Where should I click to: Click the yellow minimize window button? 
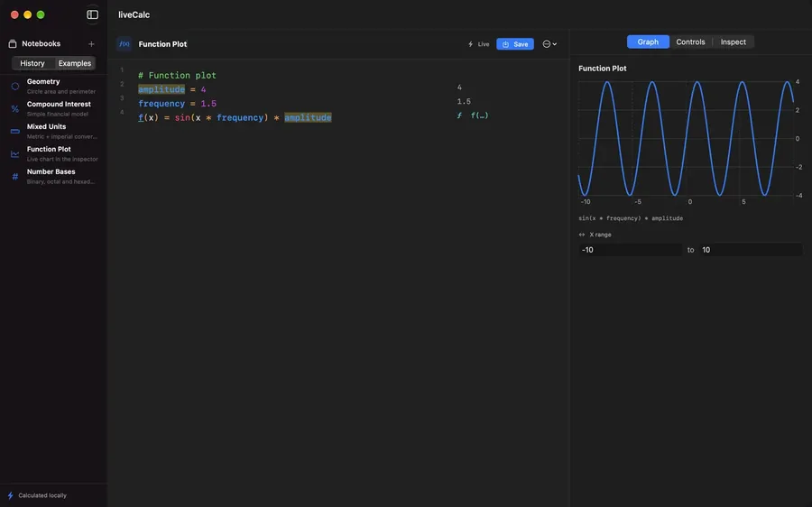coord(27,14)
